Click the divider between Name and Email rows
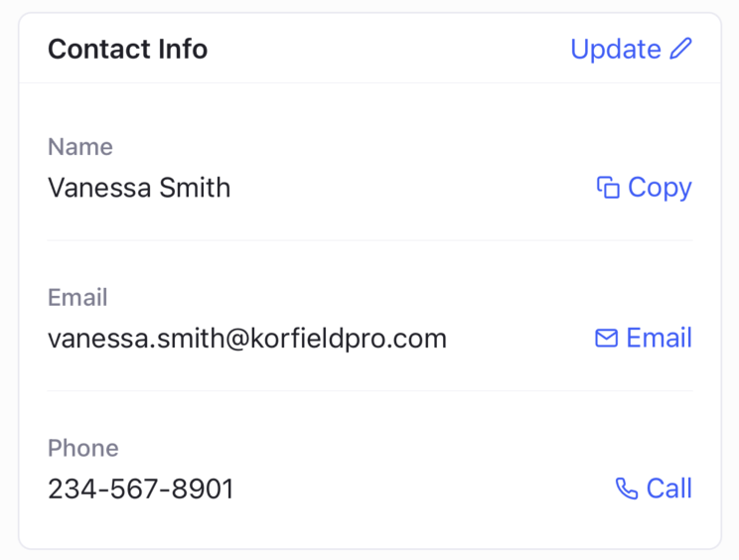739x560 pixels. (x=369, y=240)
